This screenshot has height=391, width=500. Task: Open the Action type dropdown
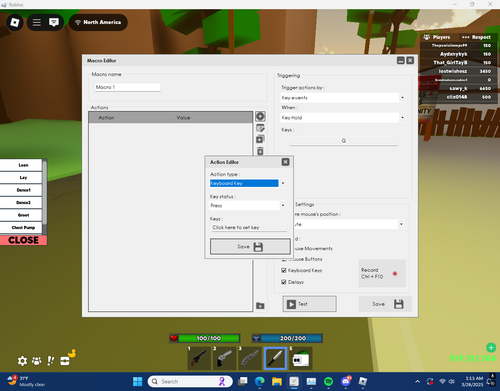283,183
